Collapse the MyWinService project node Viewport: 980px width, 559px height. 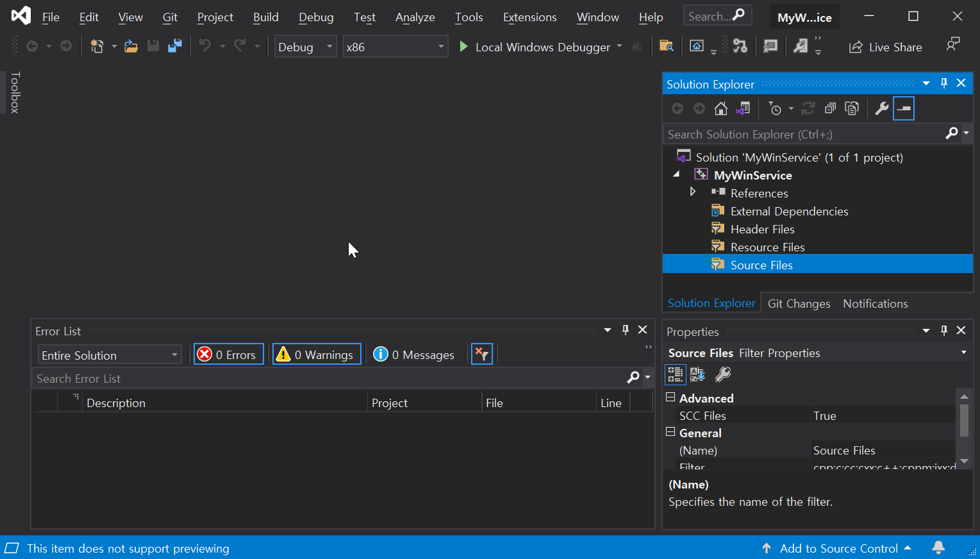(x=677, y=174)
